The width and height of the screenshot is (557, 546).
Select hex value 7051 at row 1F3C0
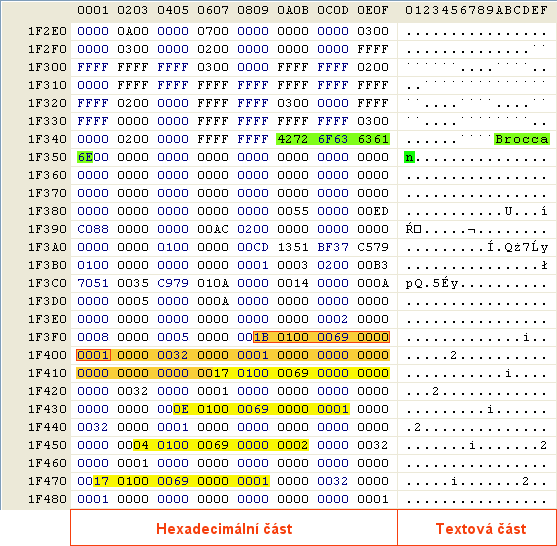[93, 283]
